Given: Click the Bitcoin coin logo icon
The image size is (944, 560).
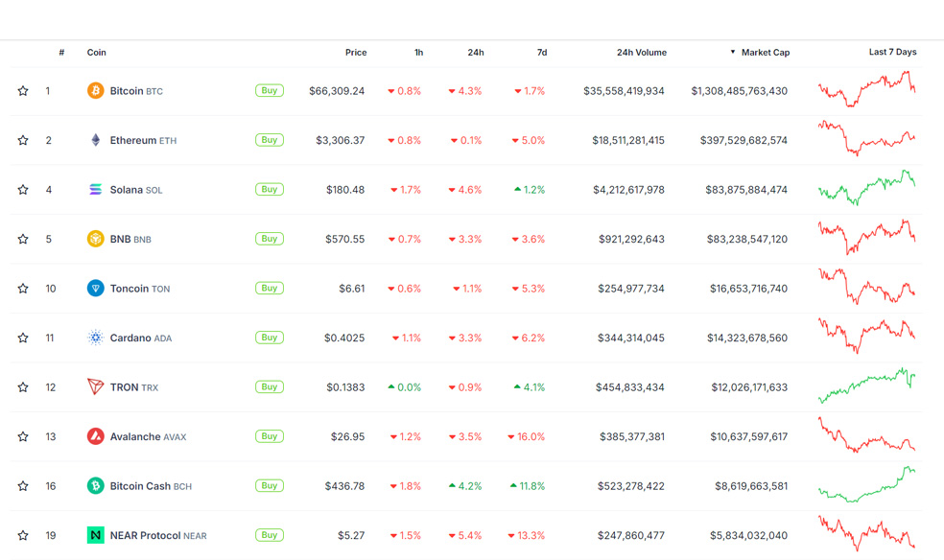Looking at the screenshot, I should click(95, 91).
